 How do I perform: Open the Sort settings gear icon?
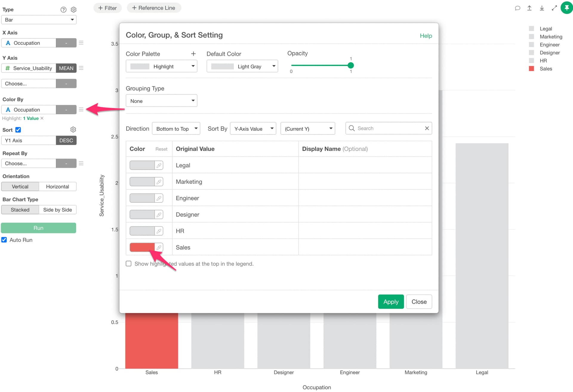click(73, 130)
